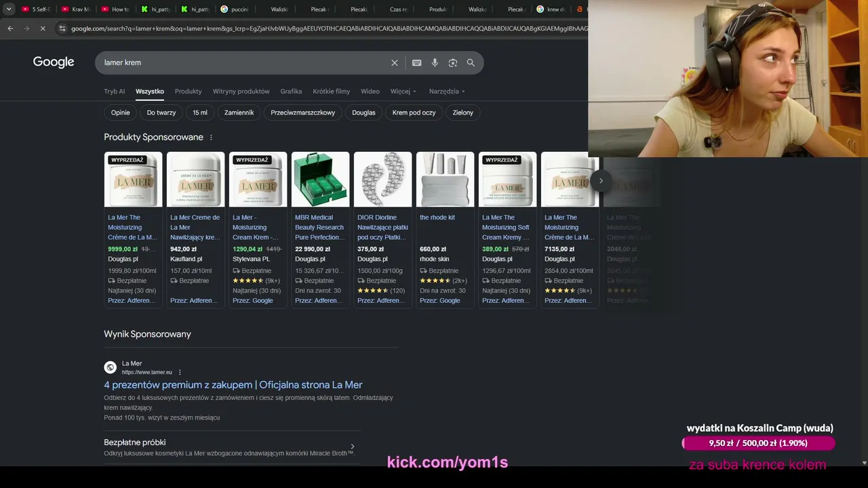Expand the 'Więcej' dropdown

click(x=403, y=91)
